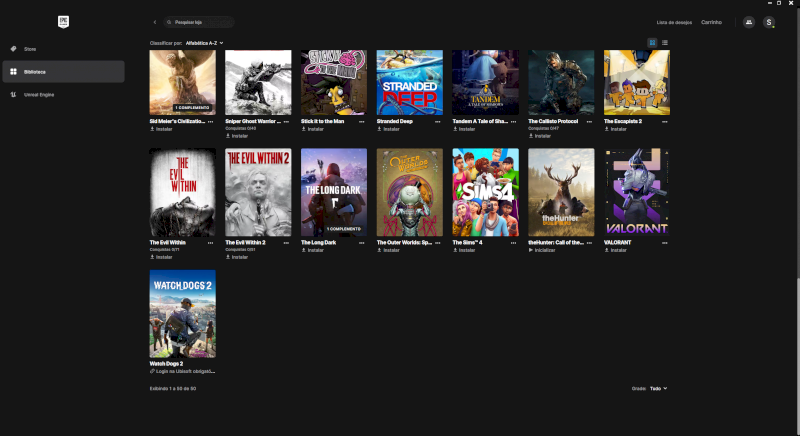Expand the Alfabética A-Z sort dropdown
Screen dimensions: 800x436
[x=204, y=43]
